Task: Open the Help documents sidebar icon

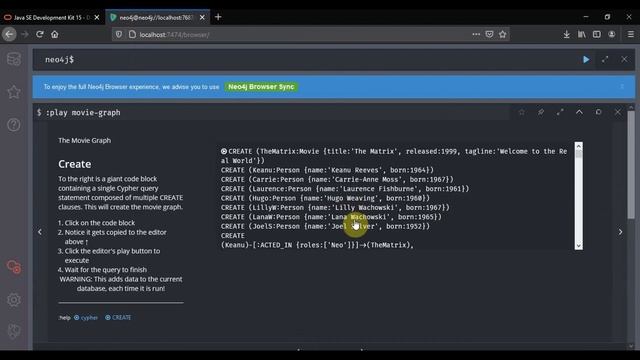Action: (x=14, y=125)
